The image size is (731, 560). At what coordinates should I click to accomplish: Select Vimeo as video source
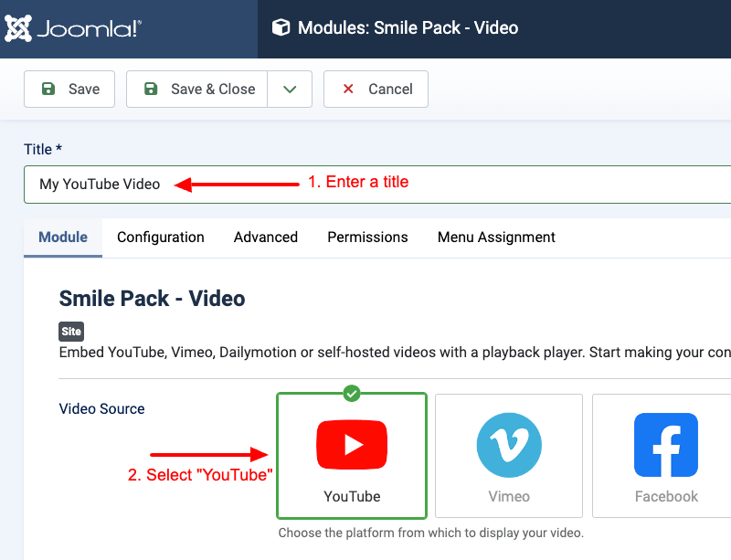coord(509,456)
